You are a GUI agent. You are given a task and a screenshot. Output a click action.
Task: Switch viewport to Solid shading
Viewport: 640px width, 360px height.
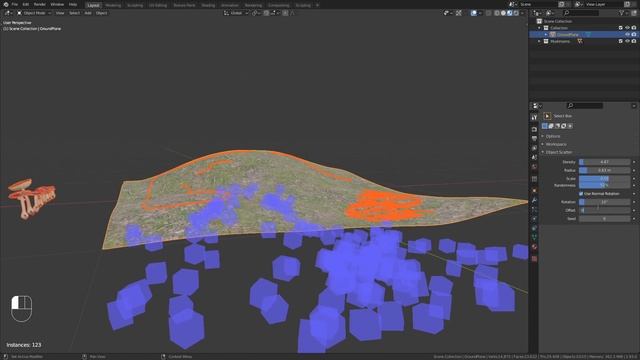point(503,13)
